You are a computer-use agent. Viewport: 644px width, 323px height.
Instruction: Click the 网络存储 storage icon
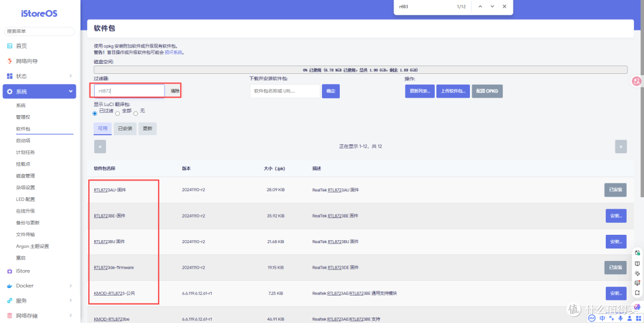10,316
